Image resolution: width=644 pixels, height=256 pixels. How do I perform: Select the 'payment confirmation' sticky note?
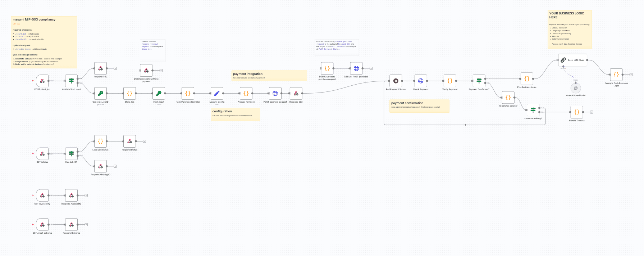pos(419,106)
